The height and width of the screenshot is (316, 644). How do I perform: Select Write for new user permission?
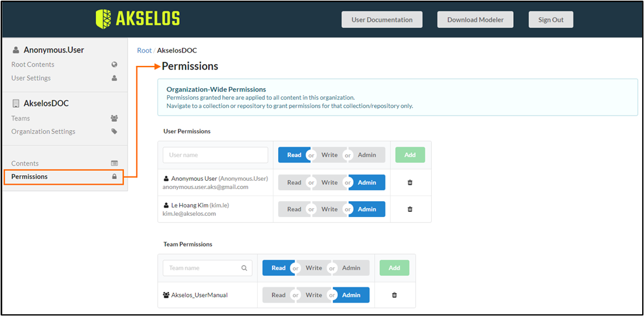[x=330, y=155]
